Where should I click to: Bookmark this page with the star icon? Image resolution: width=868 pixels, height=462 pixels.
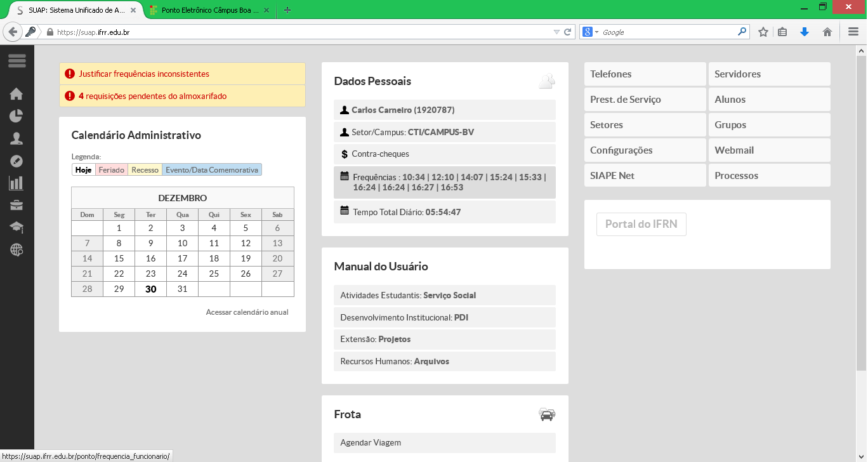(763, 32)
